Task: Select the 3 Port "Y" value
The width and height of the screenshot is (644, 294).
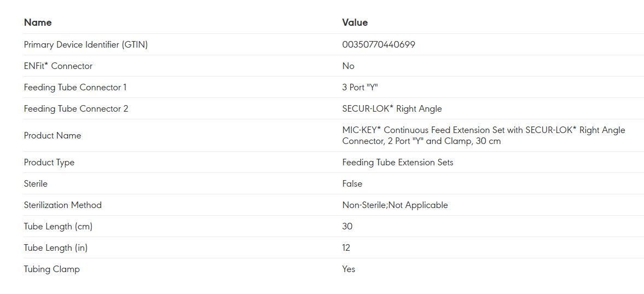Action: click(x=360, y=87)
